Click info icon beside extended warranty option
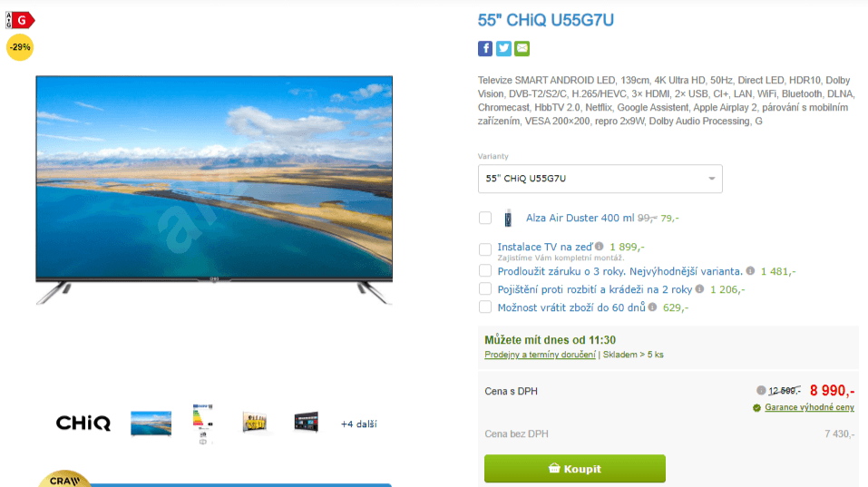 pyautogui.click(x=750, y=270)
